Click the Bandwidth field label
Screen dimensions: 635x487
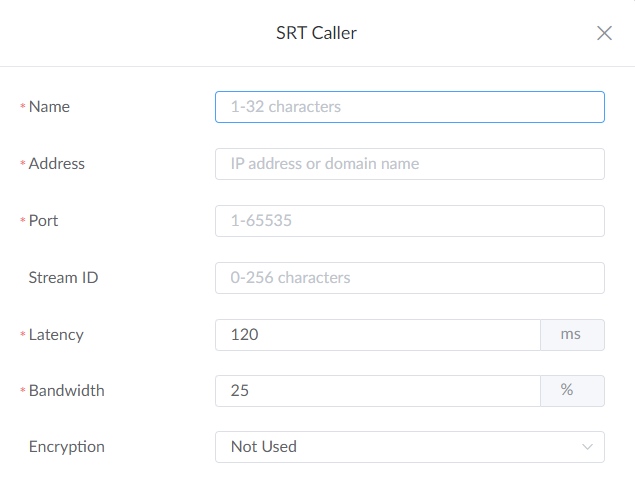[66, 391]
